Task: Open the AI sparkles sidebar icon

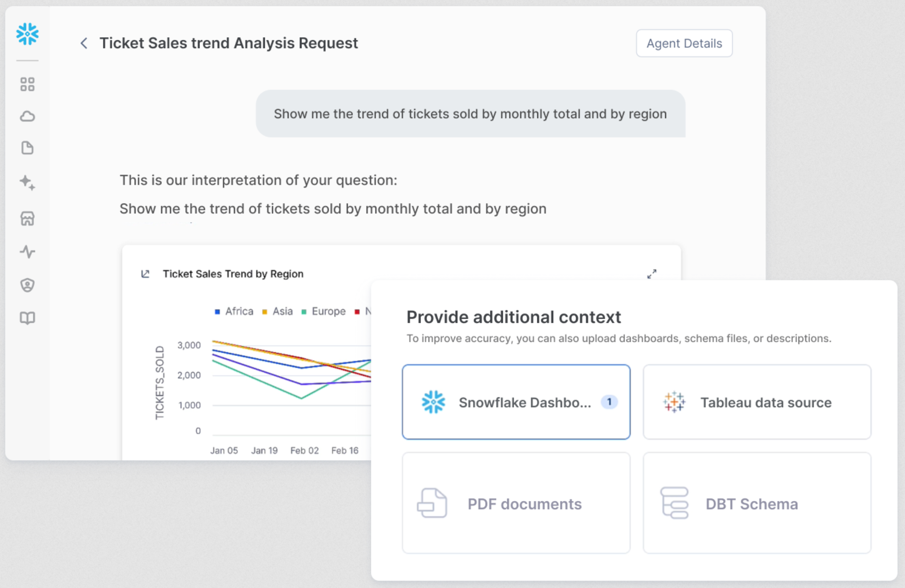Action: tap(27, 183)
